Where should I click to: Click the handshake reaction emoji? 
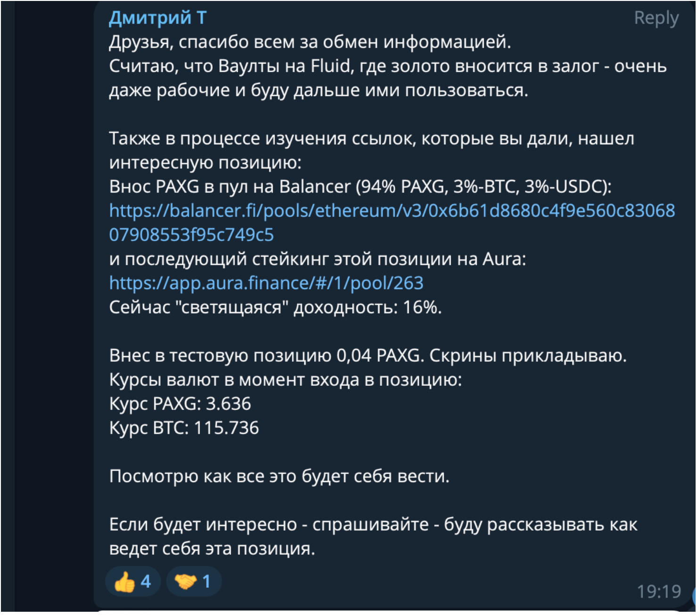[x=185, y=582]
